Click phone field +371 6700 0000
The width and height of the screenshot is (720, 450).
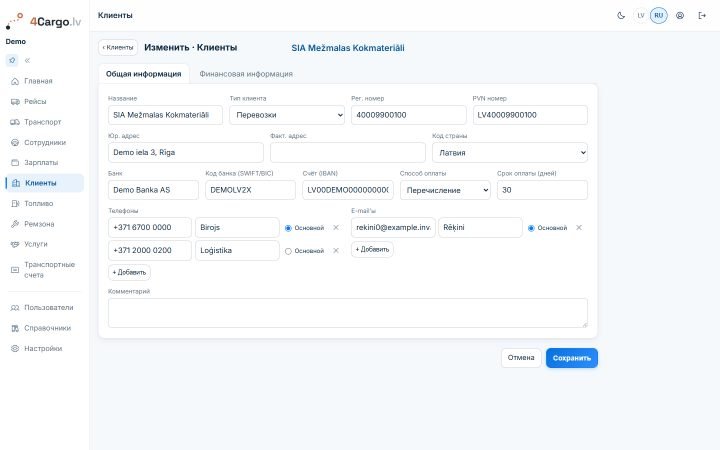tap(150, 227)
